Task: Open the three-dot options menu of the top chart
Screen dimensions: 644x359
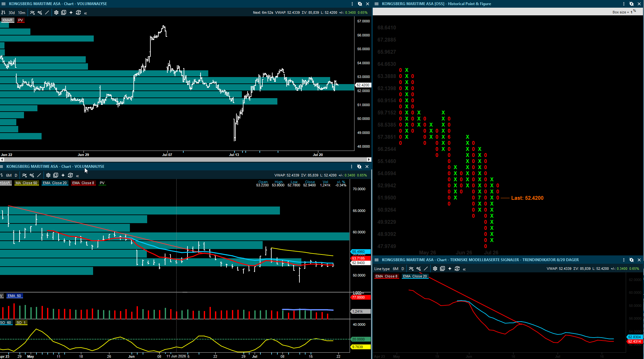Action: tap(352, 4)
